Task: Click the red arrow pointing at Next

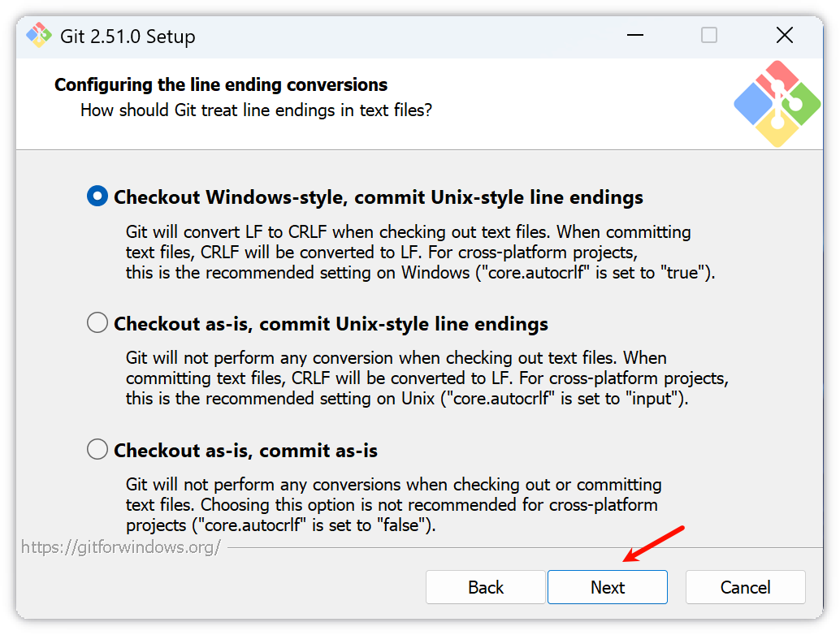Action: pos(655,544)
